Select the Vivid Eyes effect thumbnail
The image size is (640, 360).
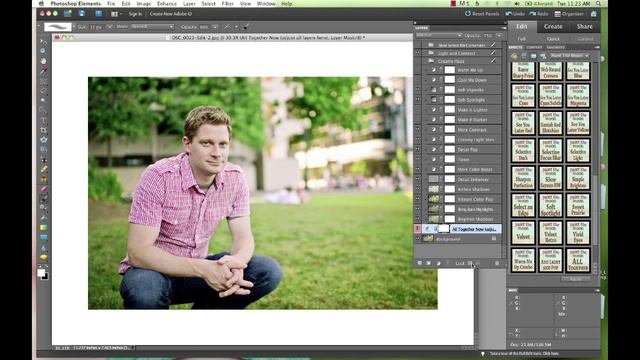tap(578, 233)
